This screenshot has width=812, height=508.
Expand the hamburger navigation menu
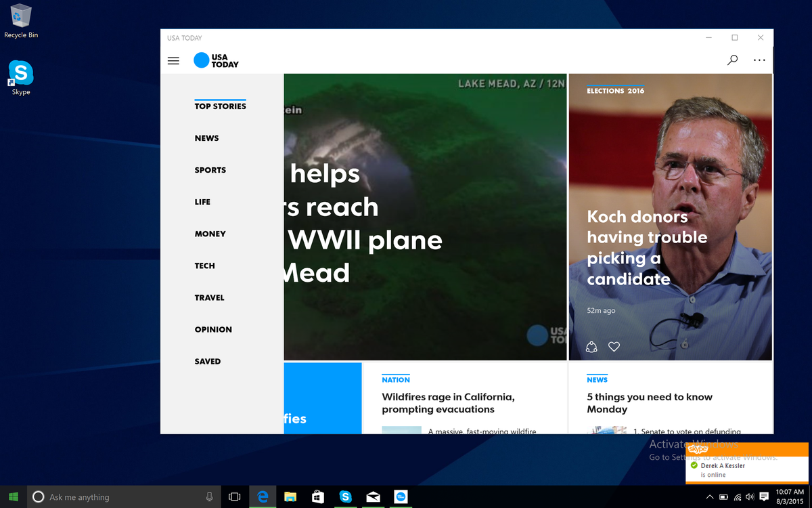pyautogui.click(x=173, y=60)
